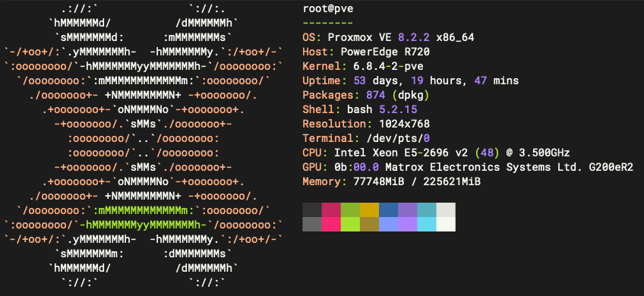Select the light gray color swatch

click(446, 209)
